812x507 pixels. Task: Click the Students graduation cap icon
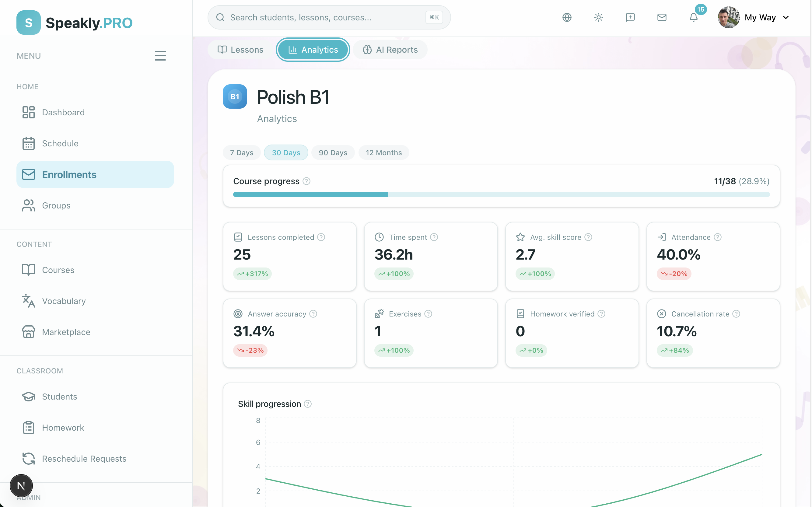tap(29, 397)
